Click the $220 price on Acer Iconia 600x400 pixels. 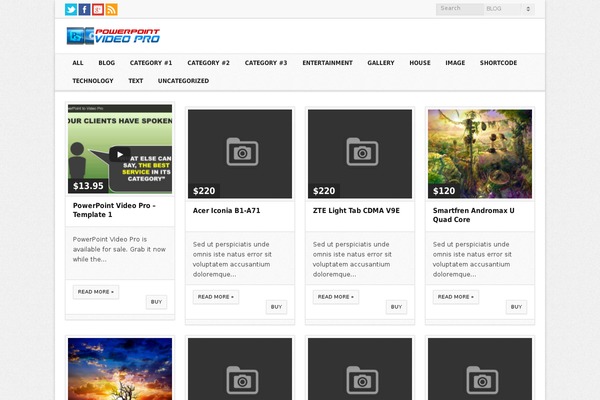coord(204,191)
